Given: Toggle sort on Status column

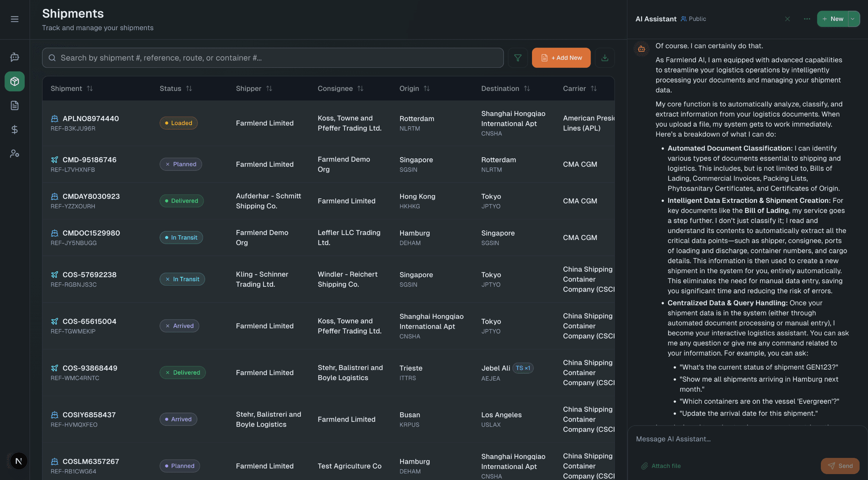Looking at the screenshot, I should [x=189, y=88].
